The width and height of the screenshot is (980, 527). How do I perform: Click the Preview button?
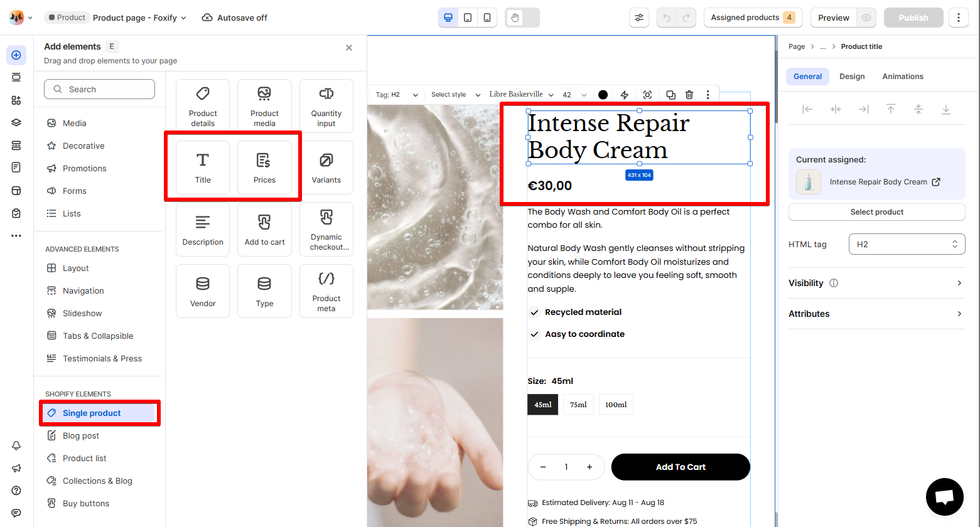tap(834, 18)
